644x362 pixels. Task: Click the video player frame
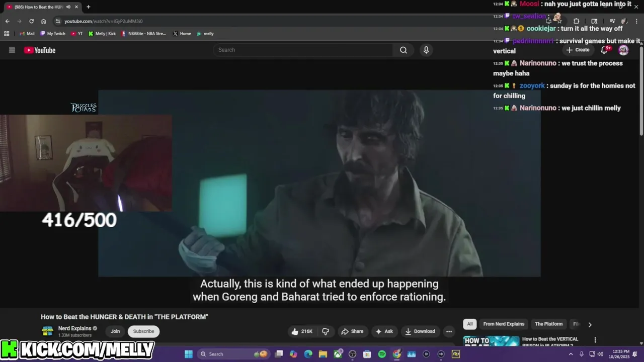[319, 184]
